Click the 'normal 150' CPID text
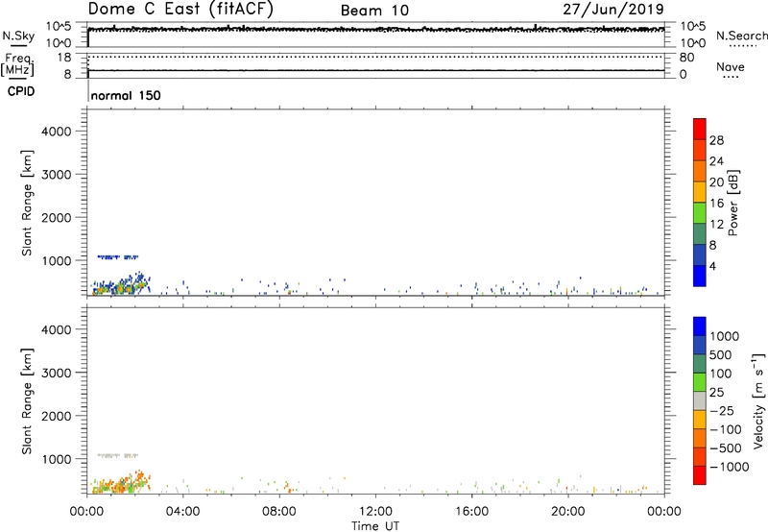768x532 pixels. 126,95
